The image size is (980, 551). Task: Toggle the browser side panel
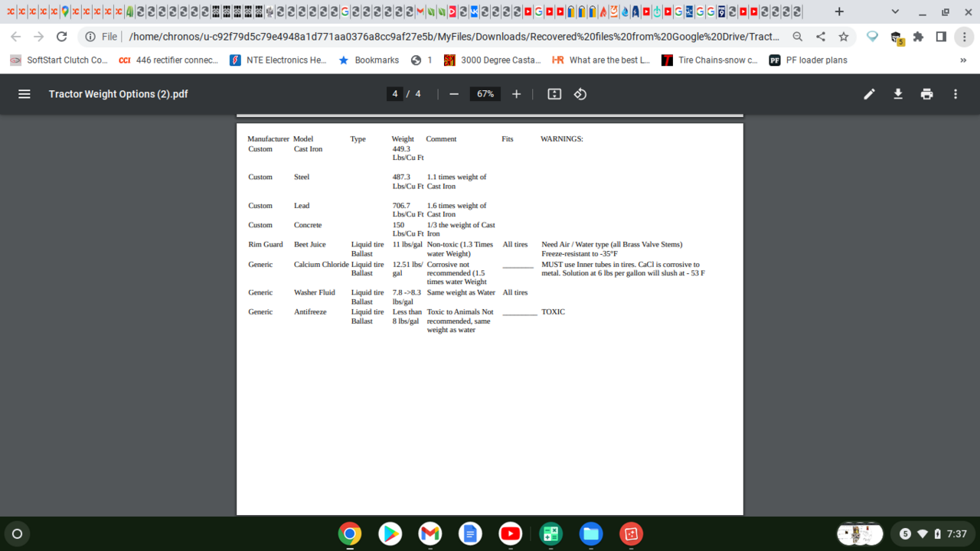pos(941,37)
